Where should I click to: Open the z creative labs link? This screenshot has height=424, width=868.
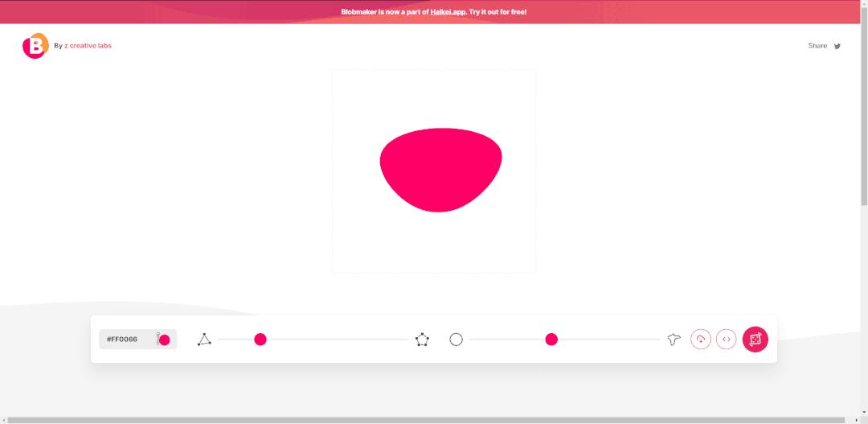tap(88, 46)
